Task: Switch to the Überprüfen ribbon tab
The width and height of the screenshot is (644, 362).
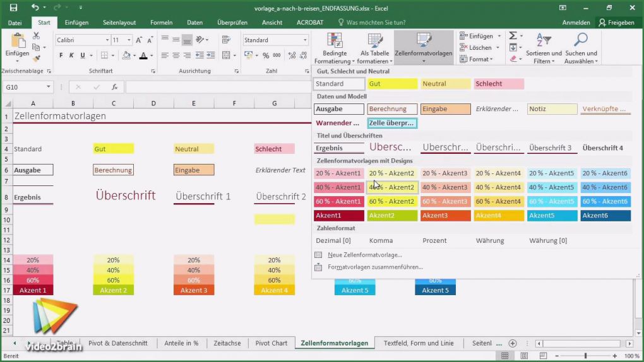Action: 232,23
